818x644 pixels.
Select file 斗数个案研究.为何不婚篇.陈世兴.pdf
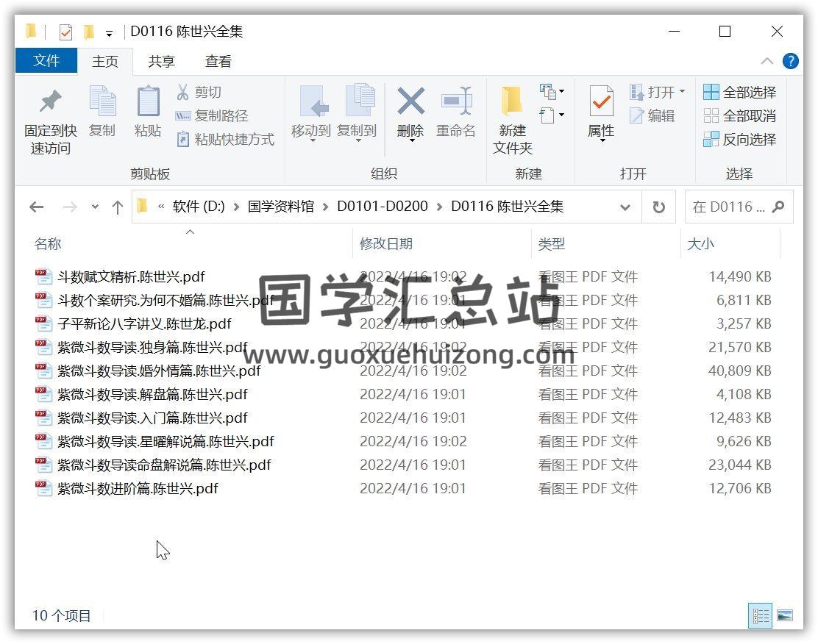166,300
